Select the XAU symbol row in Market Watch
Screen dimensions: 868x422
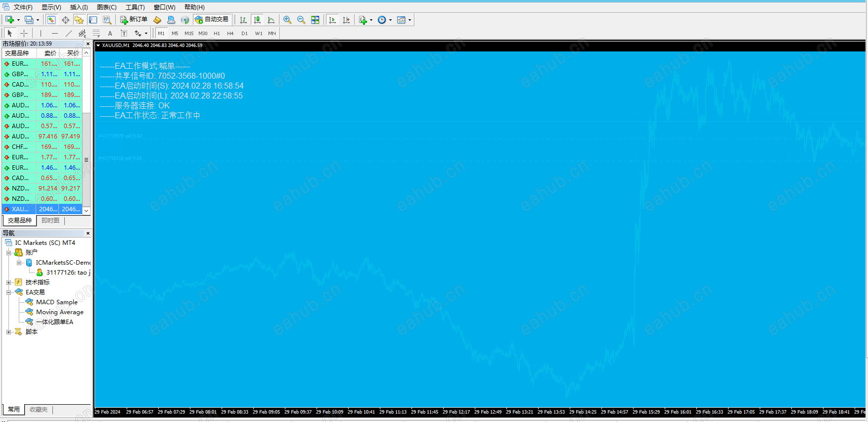pos(42,209)
